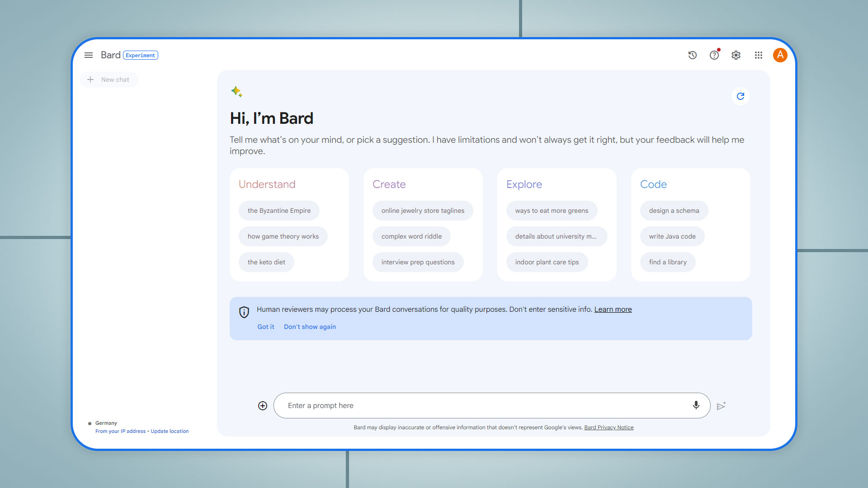
Task: Open Google apps grid icon
Action: 759,55
